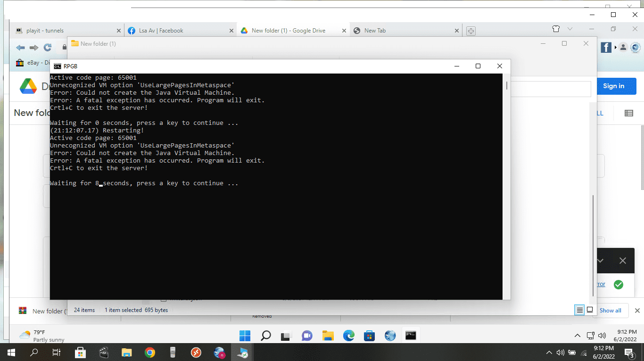Click the green checkmark status icon

click(x=619, y=285)
